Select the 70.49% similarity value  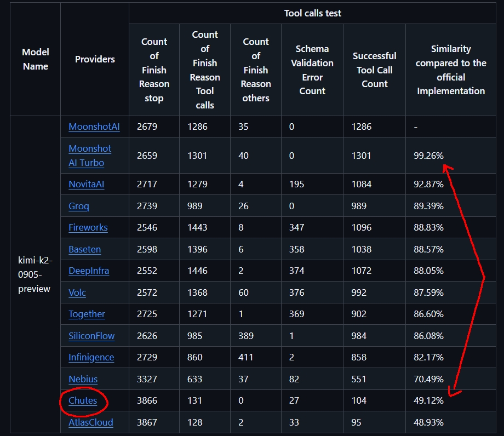(x=428, y=379)
